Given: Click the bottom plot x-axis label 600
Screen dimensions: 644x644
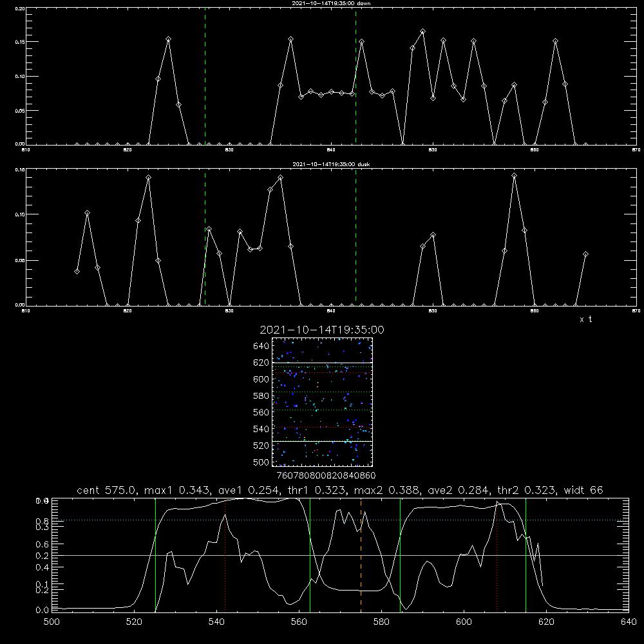Looking at the screenshot, I should 464,622.
